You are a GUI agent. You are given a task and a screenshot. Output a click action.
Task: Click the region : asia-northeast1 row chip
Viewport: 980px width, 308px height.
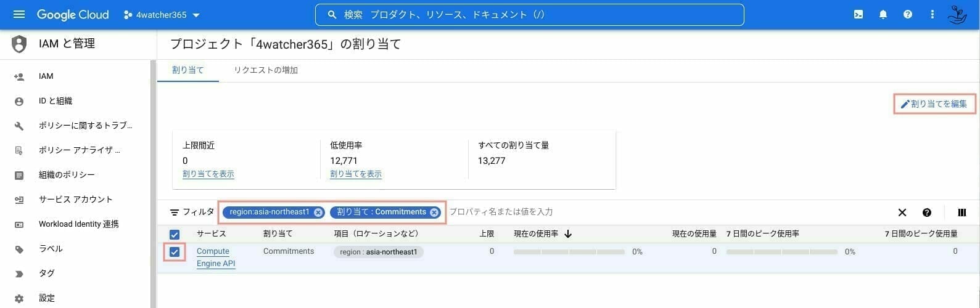point(379,252)
